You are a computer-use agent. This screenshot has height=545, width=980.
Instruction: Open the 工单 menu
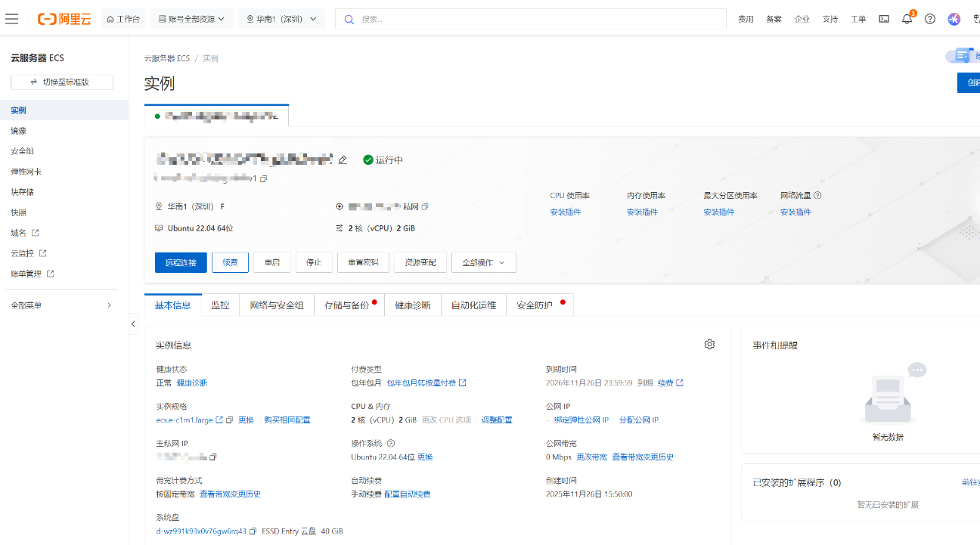(x=857, y=19)
